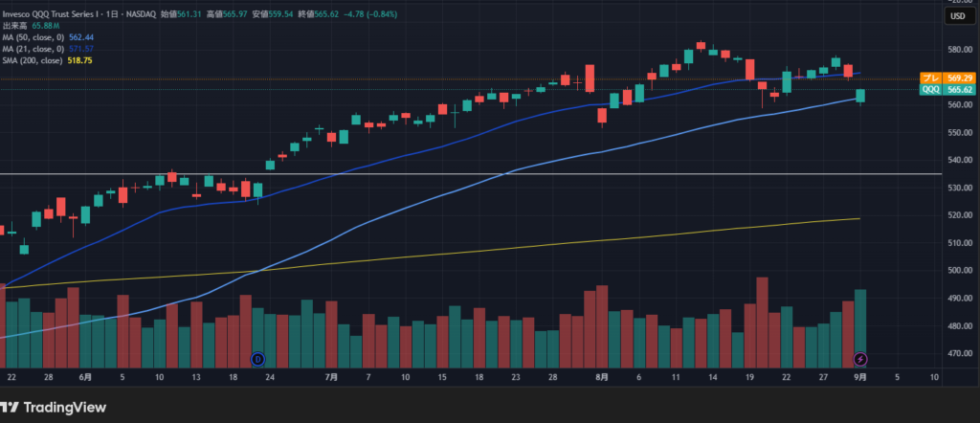
Task: Click the most recent green candlestick
Action: (860, 96)
